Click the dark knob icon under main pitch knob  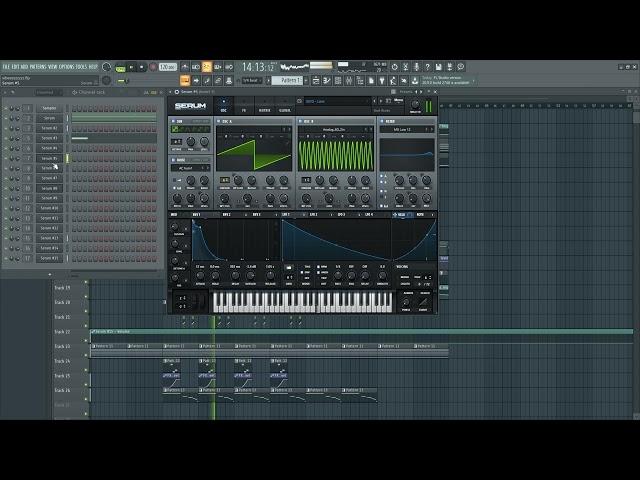106,80
